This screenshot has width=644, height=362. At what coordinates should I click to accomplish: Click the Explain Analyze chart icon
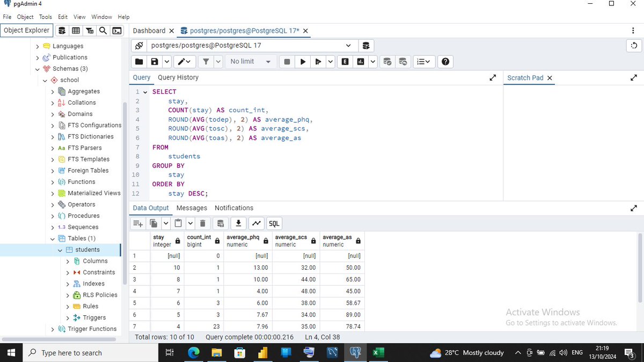pos(361,62)
